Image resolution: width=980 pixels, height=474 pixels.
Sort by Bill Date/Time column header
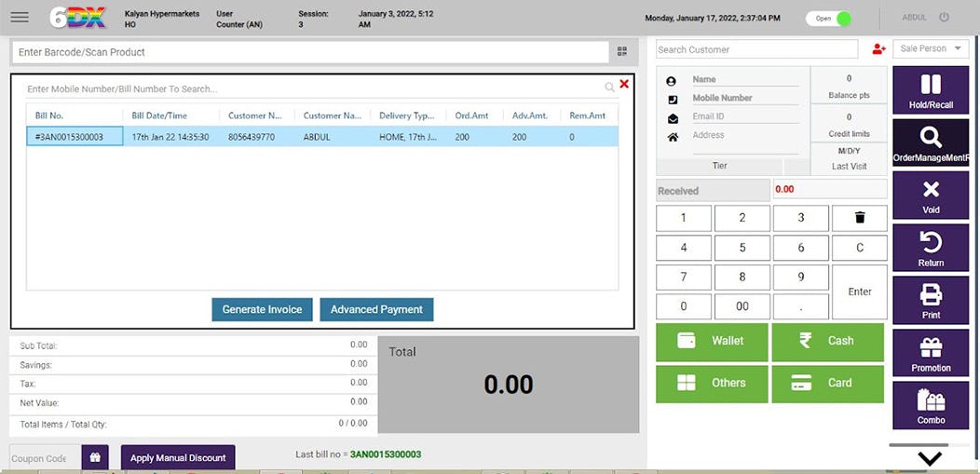[171, 115]
